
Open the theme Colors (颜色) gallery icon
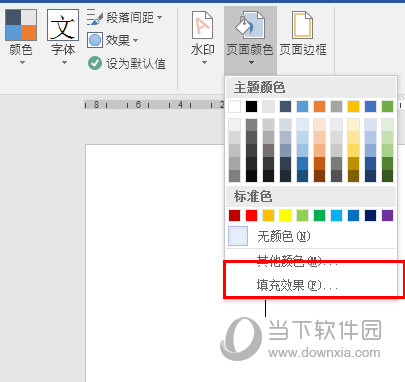(x=21, y=25)
